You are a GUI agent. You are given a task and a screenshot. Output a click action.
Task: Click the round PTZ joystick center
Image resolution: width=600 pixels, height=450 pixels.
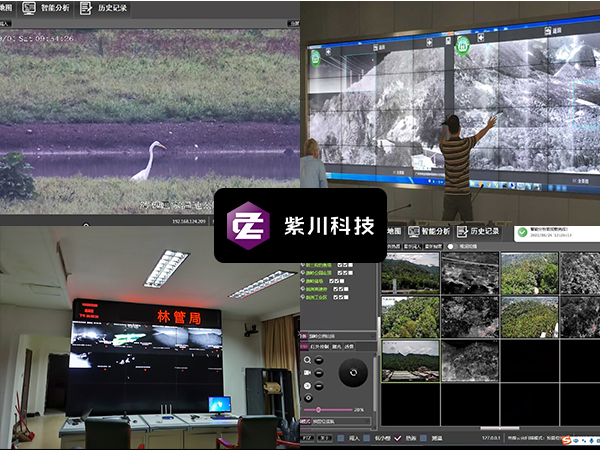coord(353,373)
